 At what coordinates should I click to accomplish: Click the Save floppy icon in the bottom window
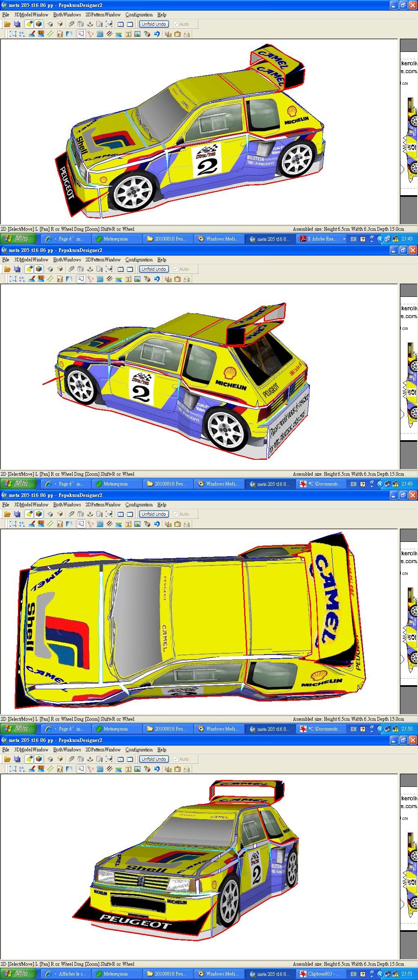pyautogui.click(x=17, y=759)
